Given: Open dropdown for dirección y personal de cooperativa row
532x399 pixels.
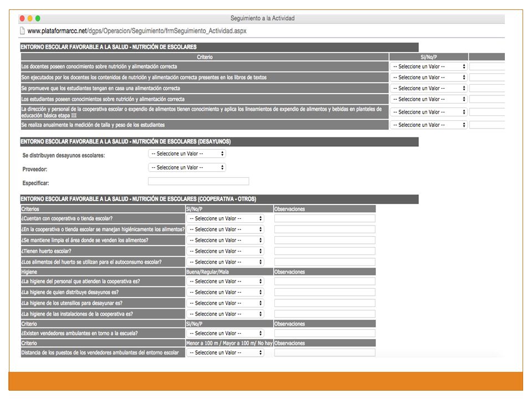Looking at the screenshot, I should click(x=429, y=112).
